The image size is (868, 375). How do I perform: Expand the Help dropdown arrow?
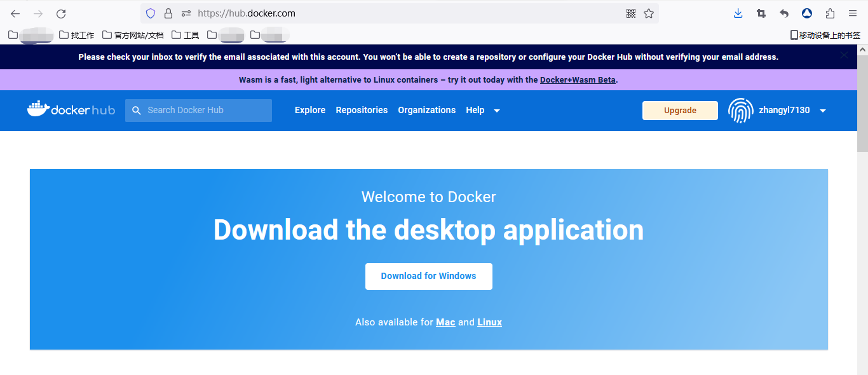coord(497,111)
